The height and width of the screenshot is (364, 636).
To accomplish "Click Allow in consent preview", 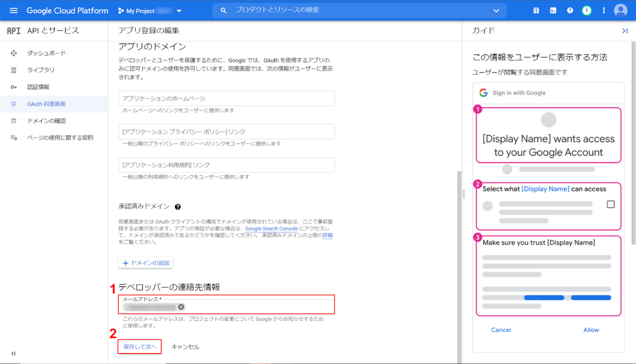I will click(591, 330).
